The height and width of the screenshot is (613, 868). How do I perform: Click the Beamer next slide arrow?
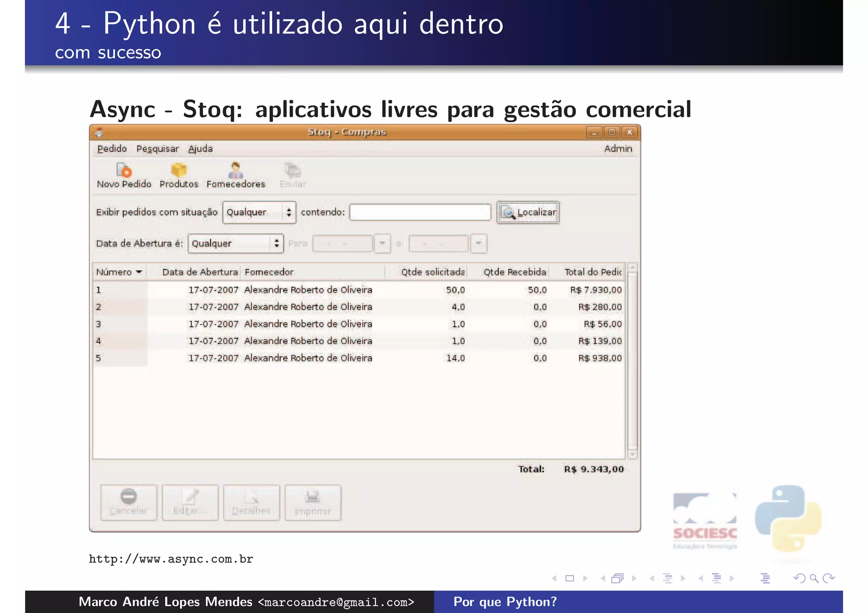click(585, 578)
